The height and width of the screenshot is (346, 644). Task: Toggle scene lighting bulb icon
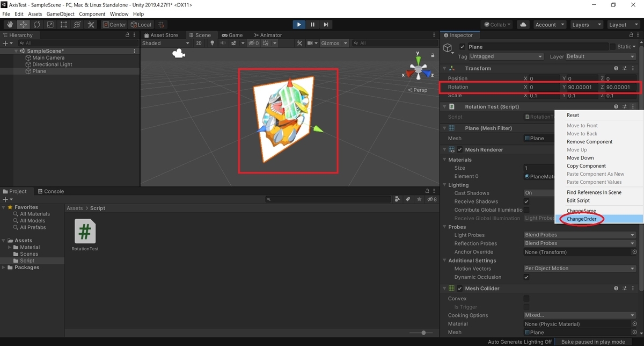point(212,43)
